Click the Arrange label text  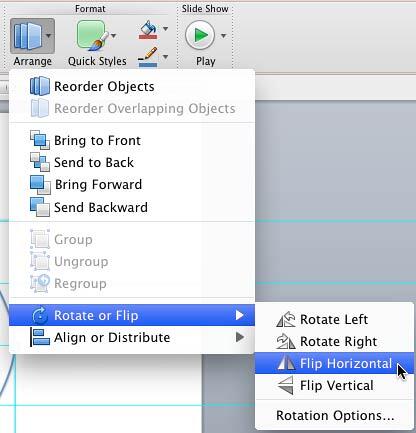point(33,61)
